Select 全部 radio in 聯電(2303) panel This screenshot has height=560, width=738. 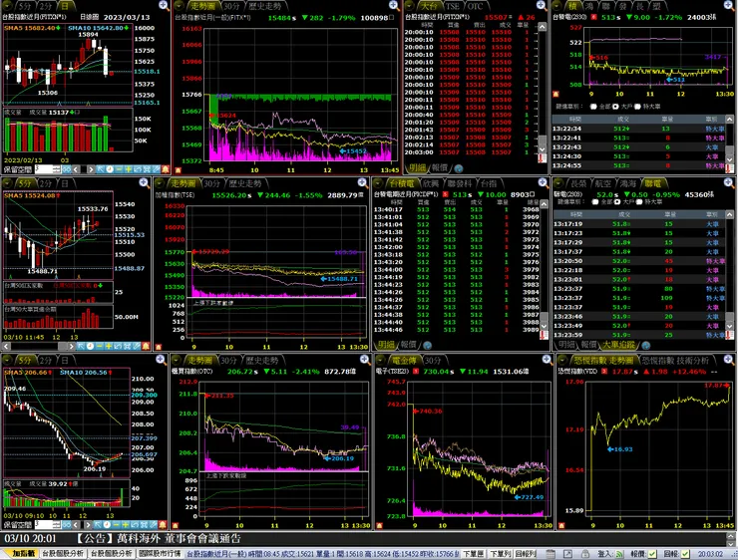[x=595, y=202]
